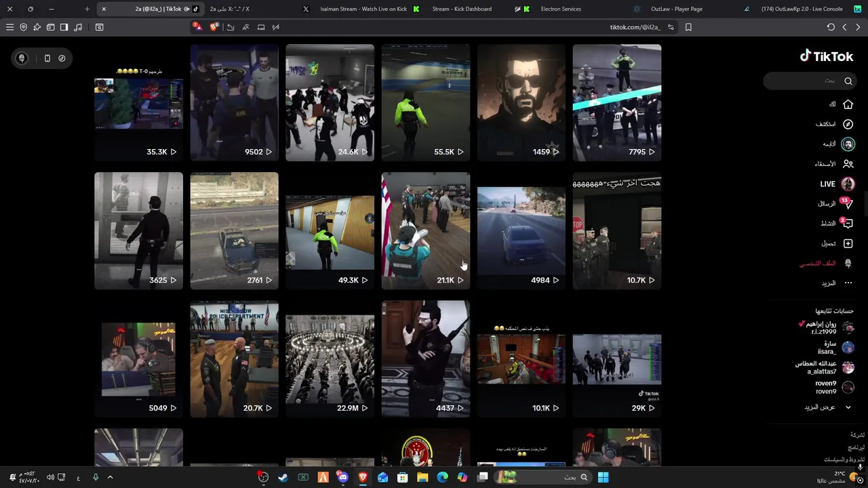Open the music note toolbar icon

[78, 27]
